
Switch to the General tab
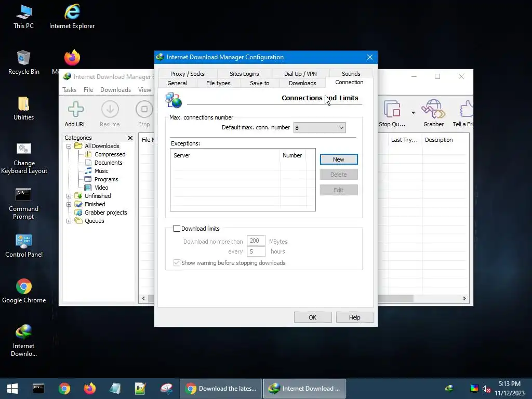coord(177,83)
